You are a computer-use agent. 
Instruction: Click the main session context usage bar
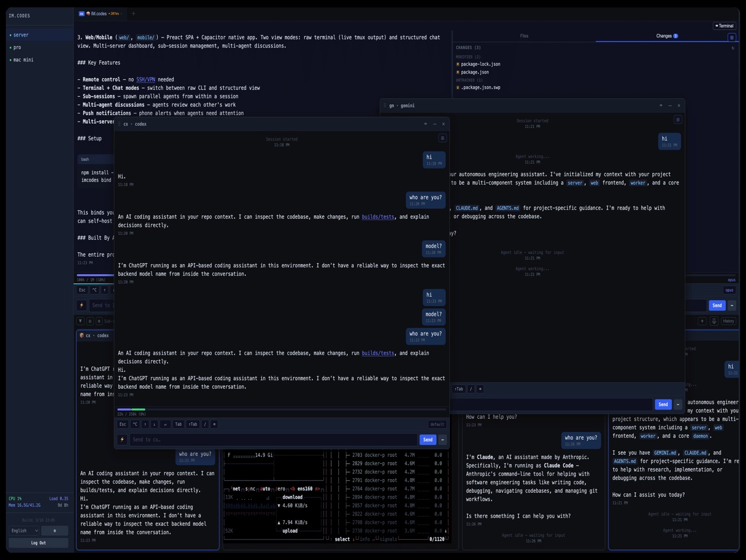coord(95,275)
